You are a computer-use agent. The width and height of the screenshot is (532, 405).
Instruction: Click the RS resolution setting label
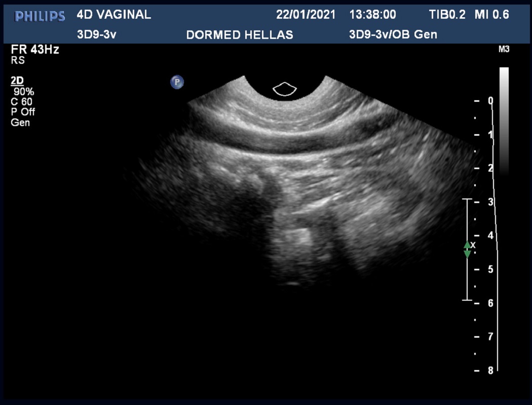tap(17, 60)
